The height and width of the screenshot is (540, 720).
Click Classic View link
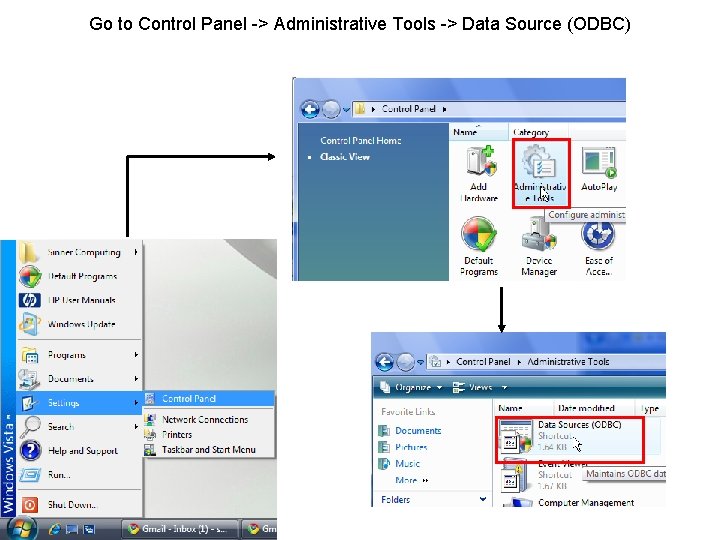point(345,157)
